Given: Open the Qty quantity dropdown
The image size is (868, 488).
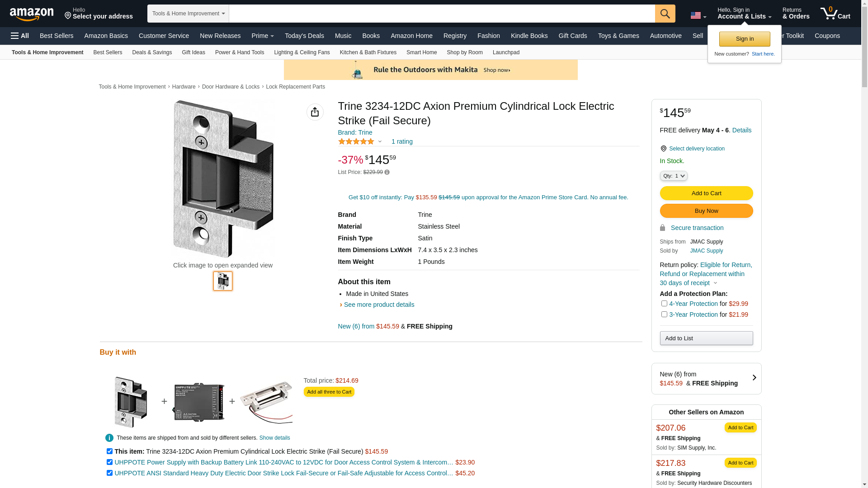Looking at the screenshot, I should (673, 176).
